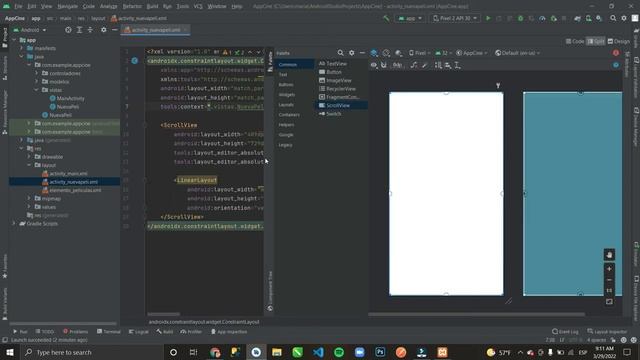Click the Debug app bug icon

520,18
